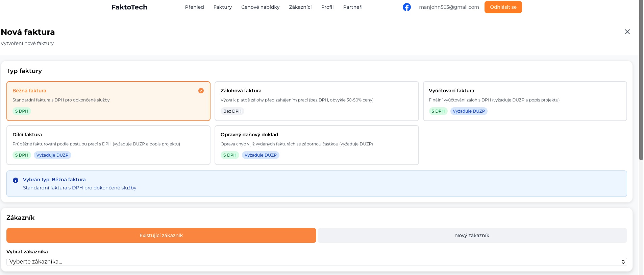
Task: Open the Facebook icon link
Action: pos(407,7)
